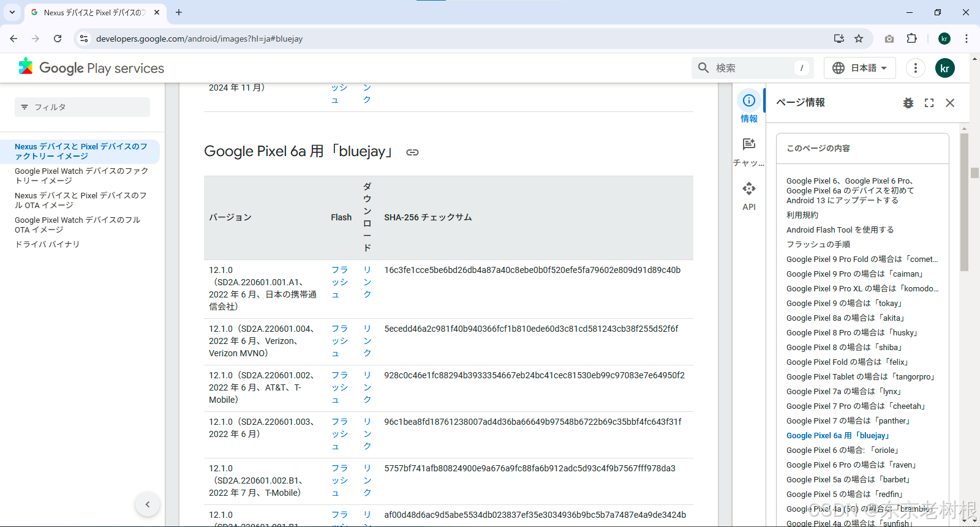Jump to Google Pixel 7 Pro cheetah section
This screenshot has width=980, height=527.
point(856,406)
